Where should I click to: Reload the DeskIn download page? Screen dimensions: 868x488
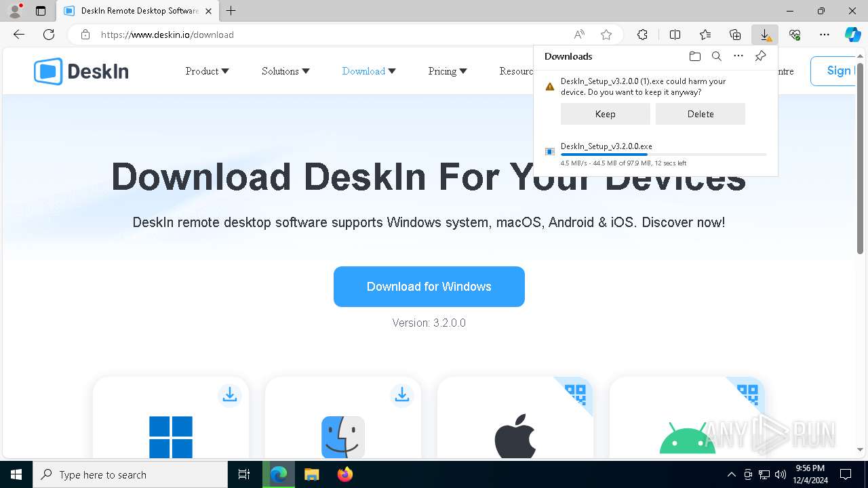click(49, 35)
